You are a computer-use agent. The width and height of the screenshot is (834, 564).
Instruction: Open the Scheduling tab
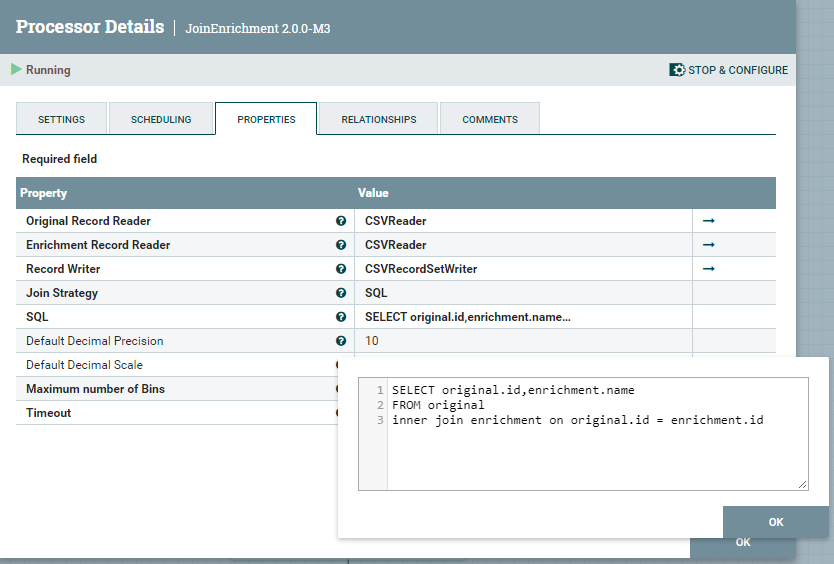(x=161, y=119)
